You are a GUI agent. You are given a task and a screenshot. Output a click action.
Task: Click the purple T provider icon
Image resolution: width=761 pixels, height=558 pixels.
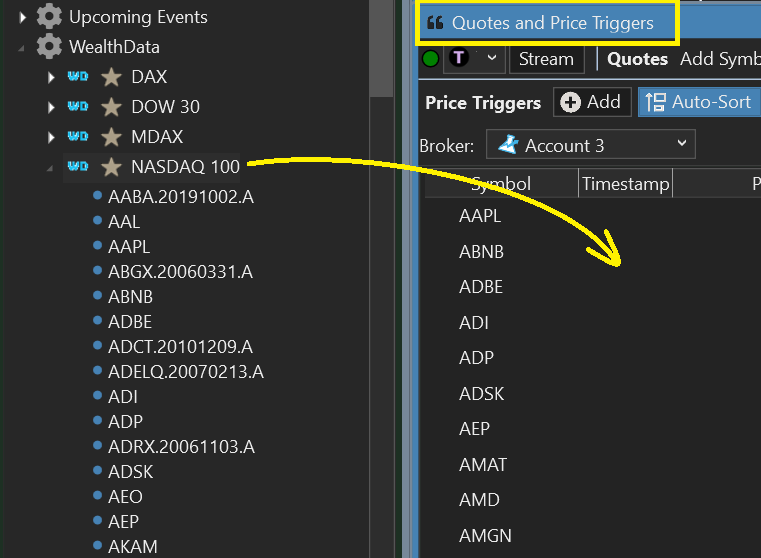point(460,59)
